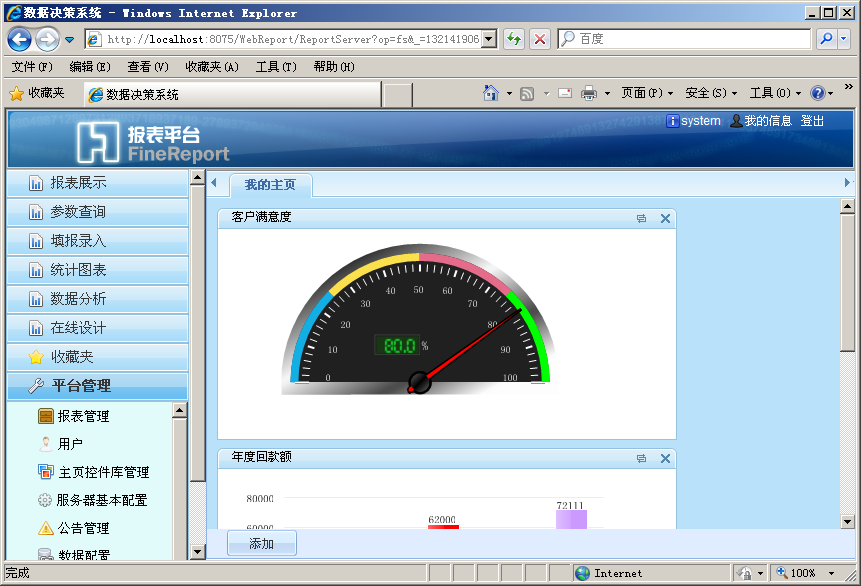The image size is (861, 586).
Task: Open the 文件(F) menu
Action: (x=32, y=67)
